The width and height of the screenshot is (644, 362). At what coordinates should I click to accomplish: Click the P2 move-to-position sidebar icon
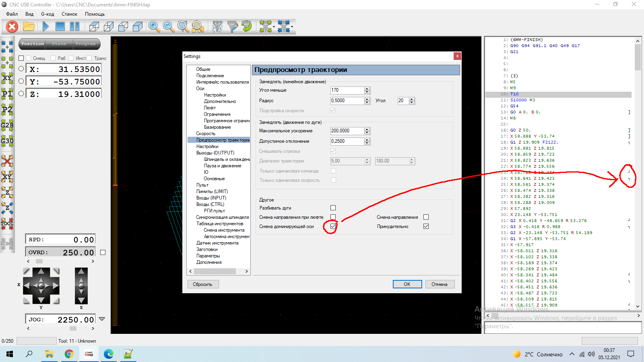point(7,109)
